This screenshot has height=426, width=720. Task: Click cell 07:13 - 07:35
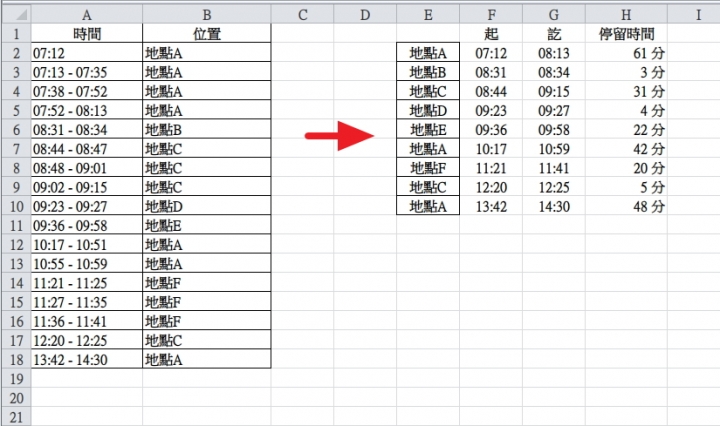(x=87, y=72)
